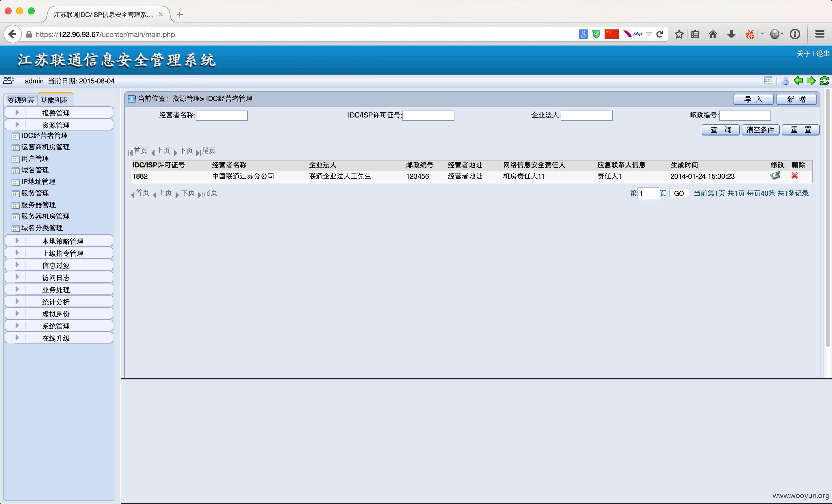Click the green back arrow in status bar
This screenshot has width=832, height=504.
[798, 80]
